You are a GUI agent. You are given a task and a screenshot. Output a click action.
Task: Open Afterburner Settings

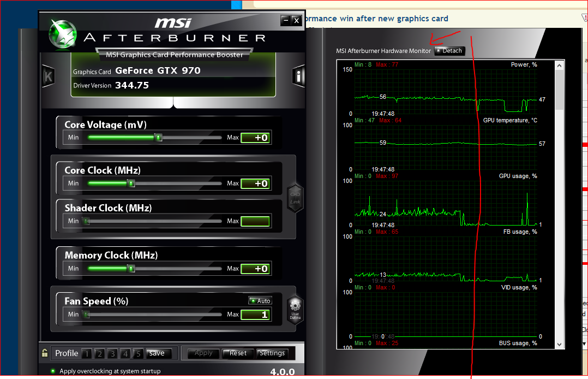click(x=272, y=353)
